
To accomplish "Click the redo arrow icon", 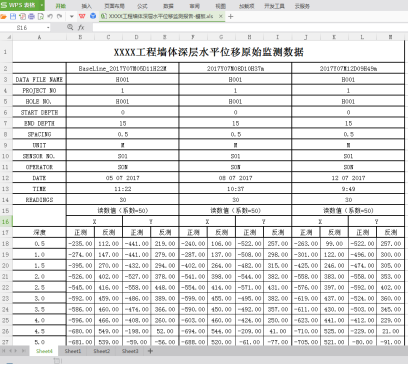I will 59,16.
